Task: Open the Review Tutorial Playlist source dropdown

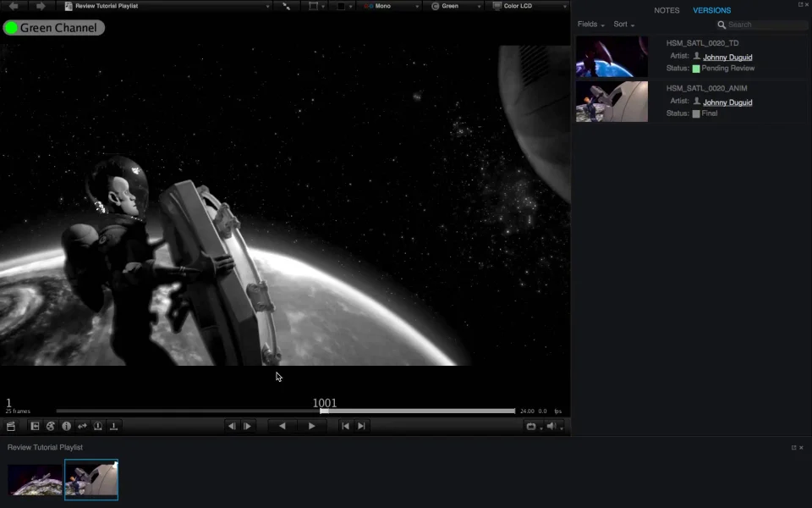Action: (x=167, y=6)
